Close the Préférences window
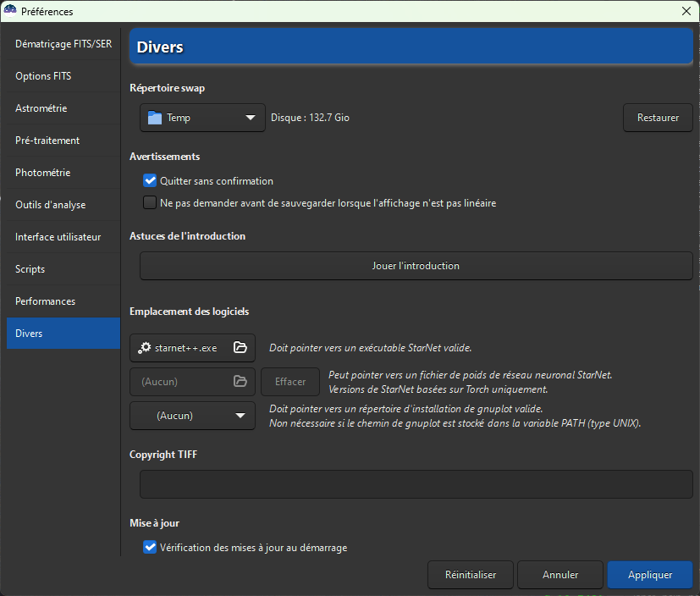700x596 pixels. tap(686, 11)
